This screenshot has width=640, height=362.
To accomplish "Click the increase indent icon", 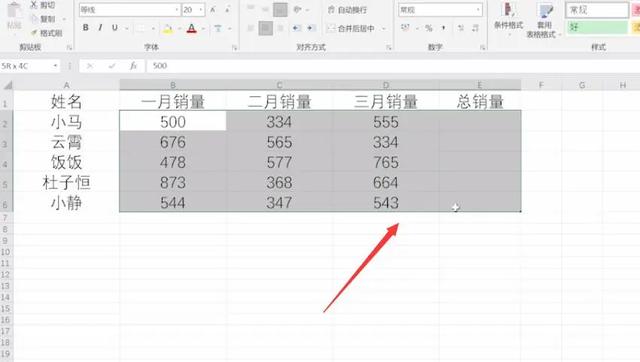I will (x=311, y=28).
